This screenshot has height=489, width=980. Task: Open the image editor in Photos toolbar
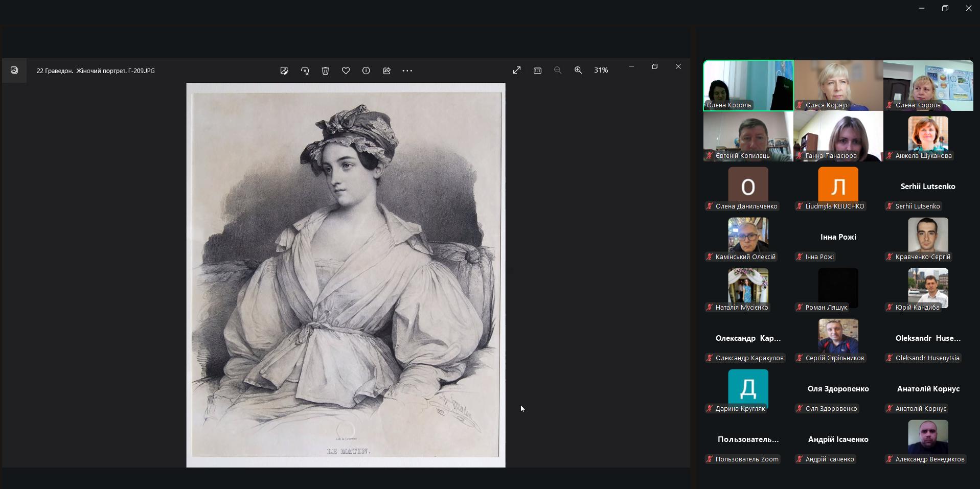pyautogui.click(x=284, y=71)
